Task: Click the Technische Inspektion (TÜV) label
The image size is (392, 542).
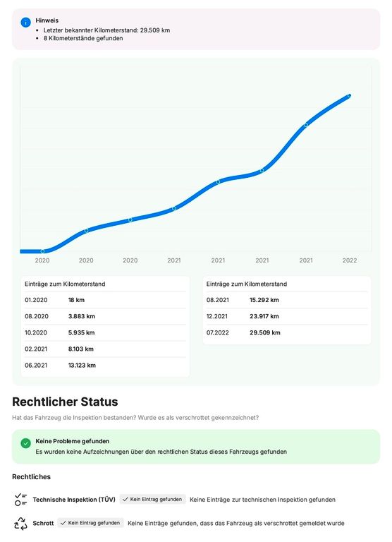Action: [74, 500]
